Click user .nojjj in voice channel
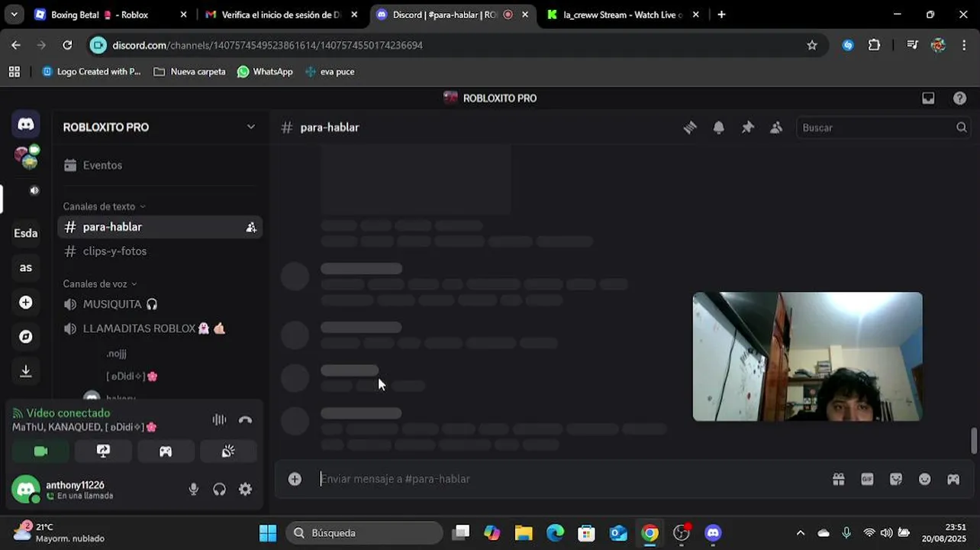980x550 pixels. [x=116, y=354]
